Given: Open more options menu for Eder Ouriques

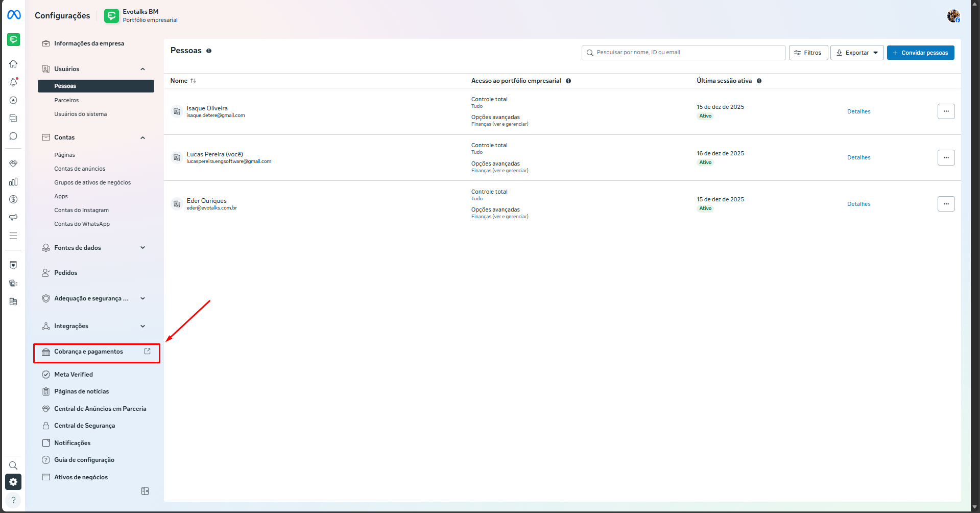Looking at the screenshot, I should [946, 204].
